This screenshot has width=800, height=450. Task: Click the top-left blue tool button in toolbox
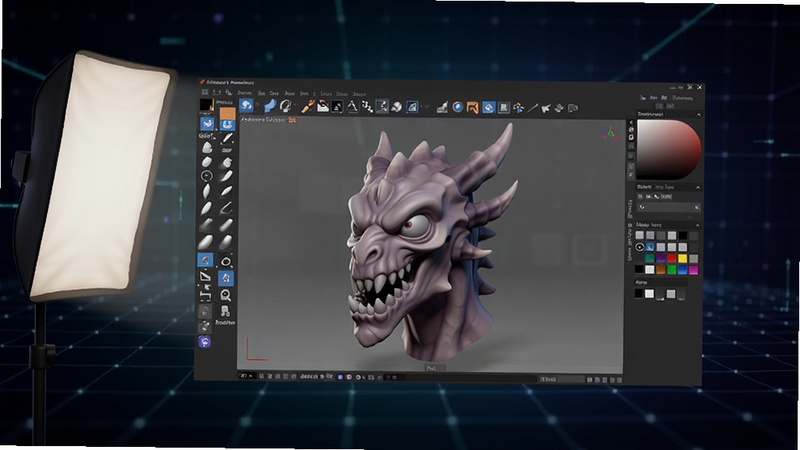pos(207,124)
